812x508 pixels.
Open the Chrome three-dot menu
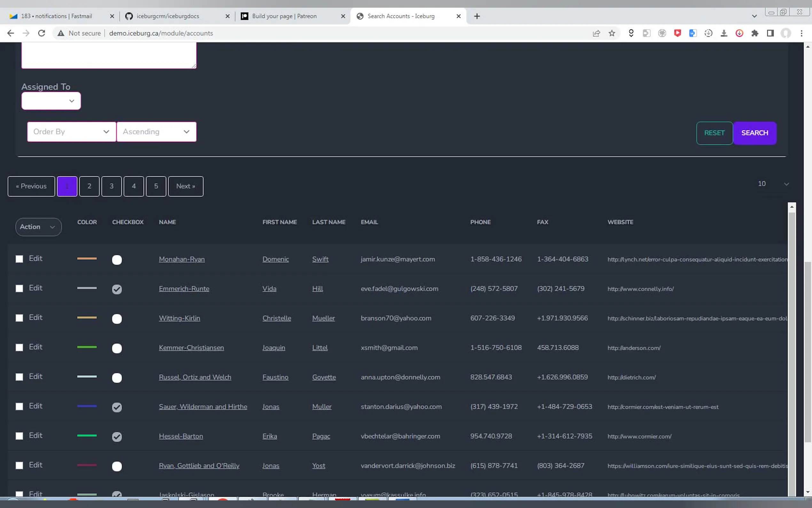pyautogui.click(x=801, y=33)
